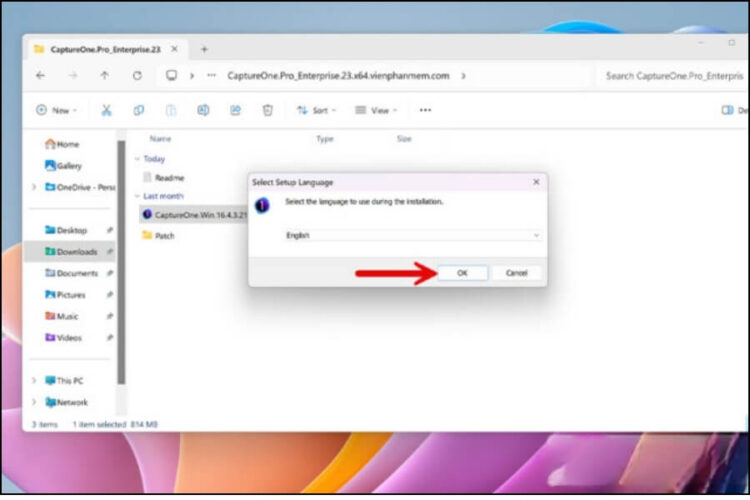Open the English language dropdown
Image resolution: width=750 pixels, height=500 pixels.
pos(412,235)
